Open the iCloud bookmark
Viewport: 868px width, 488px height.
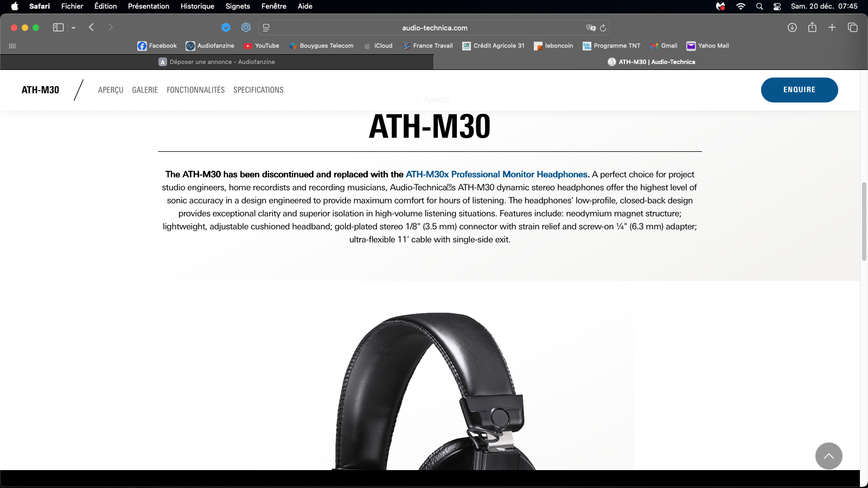tap(378, 46)
